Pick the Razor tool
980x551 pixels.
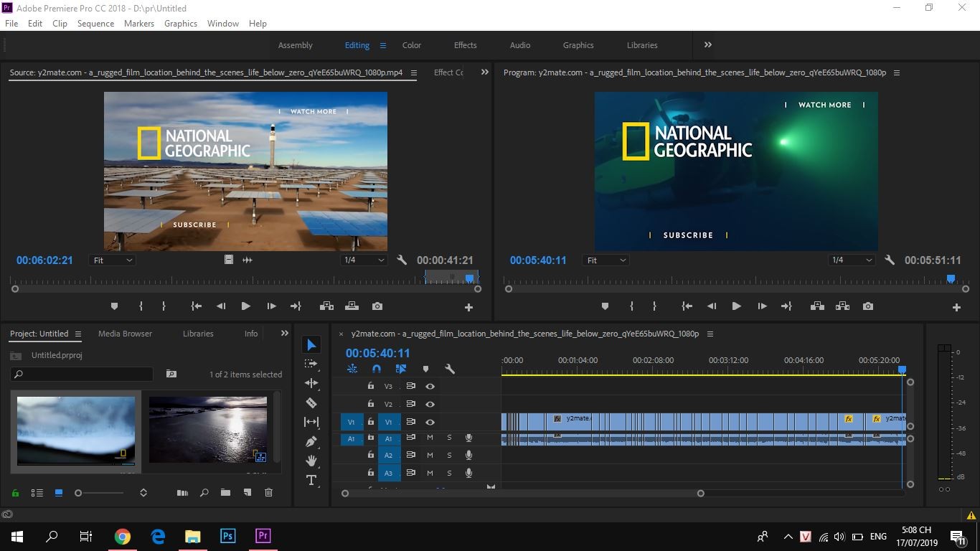coord(311,402)
